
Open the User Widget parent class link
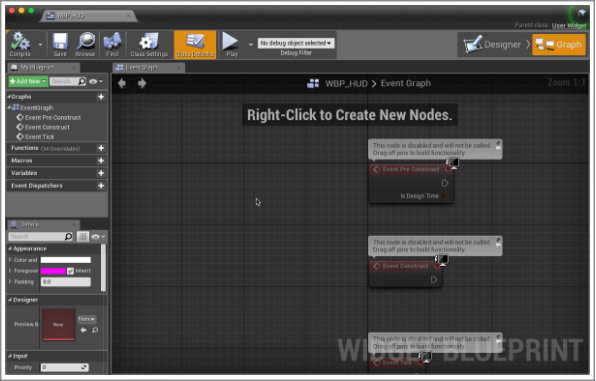tap(569, 25)
